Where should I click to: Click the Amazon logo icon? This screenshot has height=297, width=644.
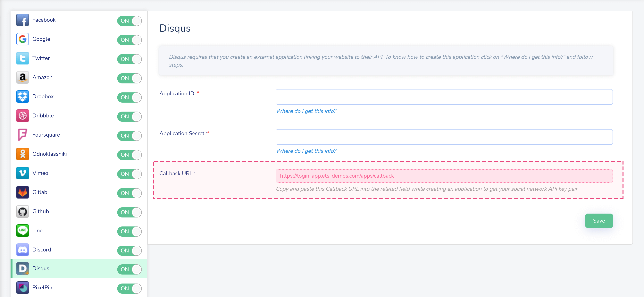coord(22,77)
